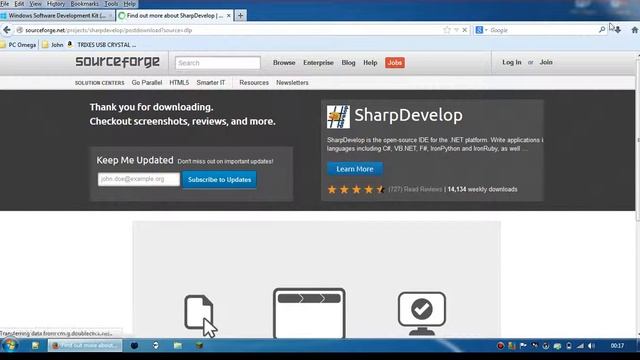Click the SharpDevelop project logo icon
Screen dimensions: 640x360
point(338,116)
